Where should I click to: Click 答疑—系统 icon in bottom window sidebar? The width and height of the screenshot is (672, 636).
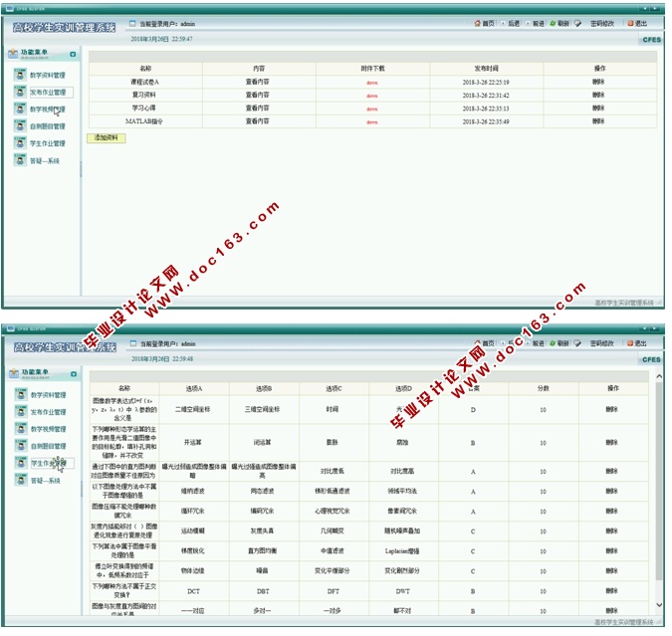(21, 480)
